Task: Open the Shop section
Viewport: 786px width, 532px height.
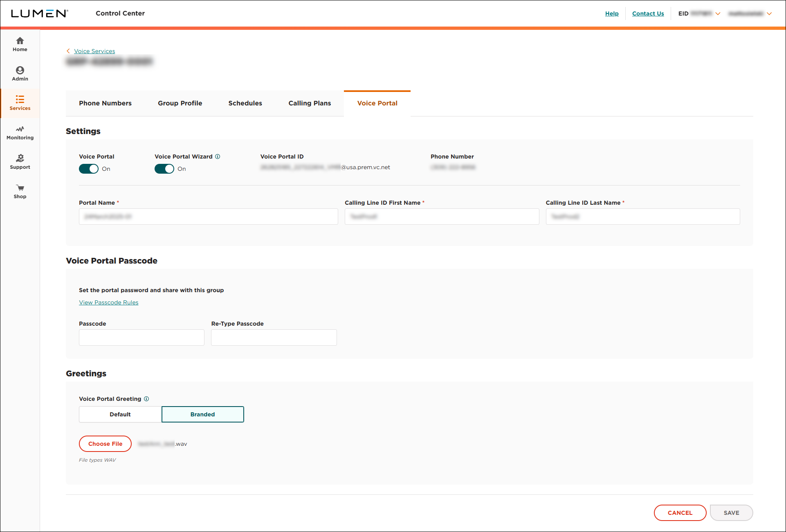Action: (x=20, y=191)
